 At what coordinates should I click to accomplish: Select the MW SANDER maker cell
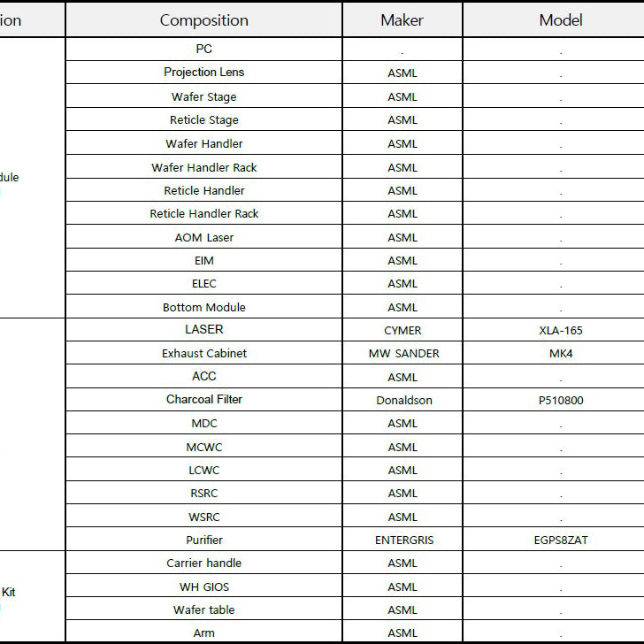point(402,353)
